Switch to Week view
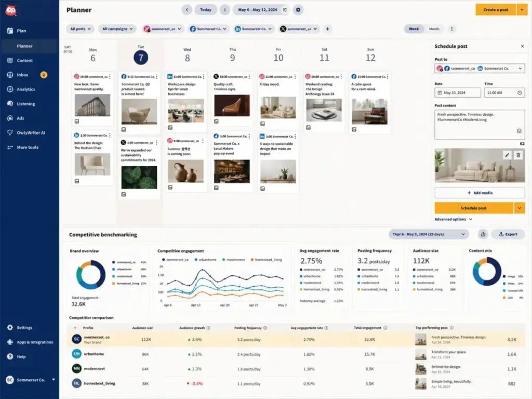Screen dimensions: 532x399 pos(414,29)
